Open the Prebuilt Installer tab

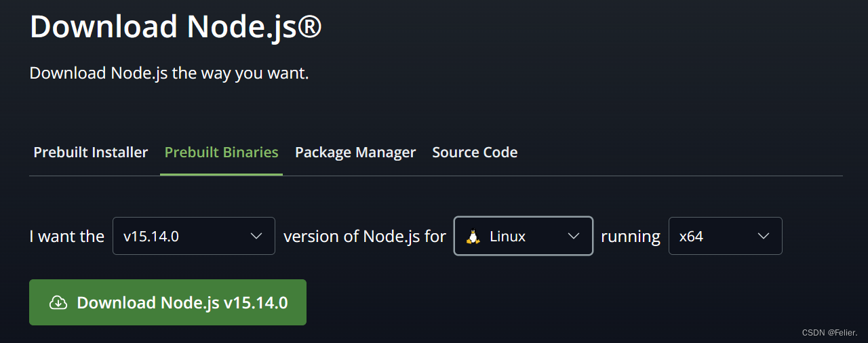click(91, 153)
